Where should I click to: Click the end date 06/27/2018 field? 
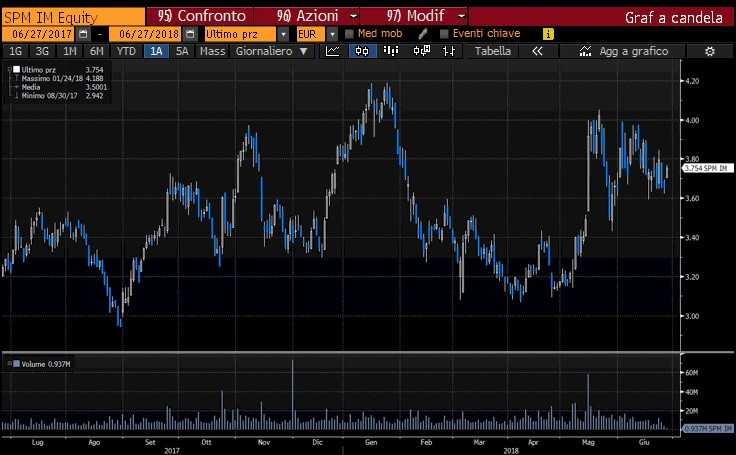[146, 34]
